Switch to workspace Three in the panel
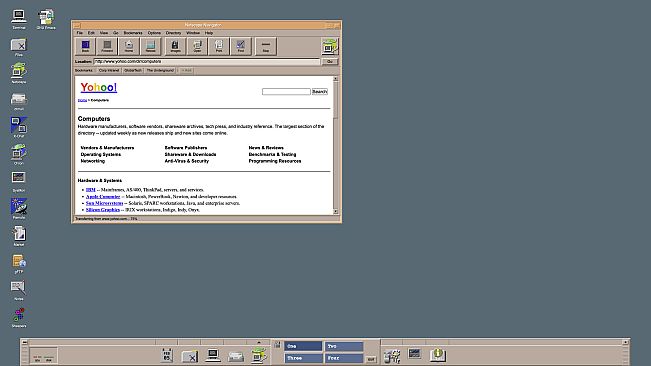 (303, 358)
